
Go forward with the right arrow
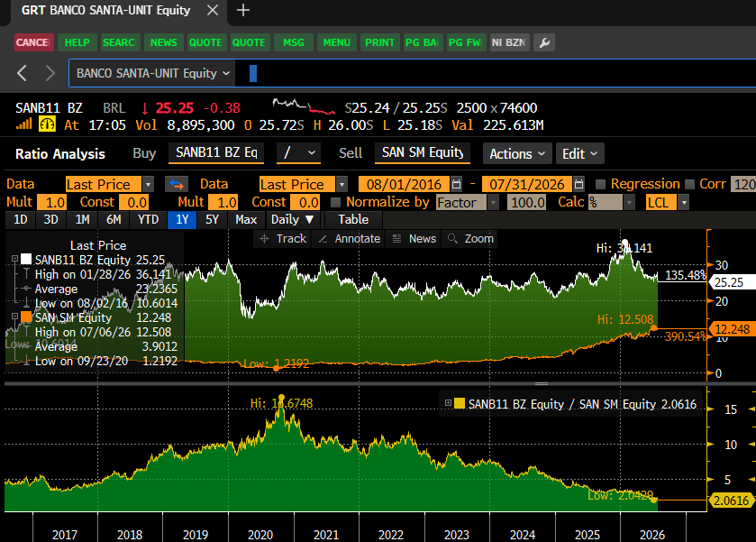coord(50,73)
